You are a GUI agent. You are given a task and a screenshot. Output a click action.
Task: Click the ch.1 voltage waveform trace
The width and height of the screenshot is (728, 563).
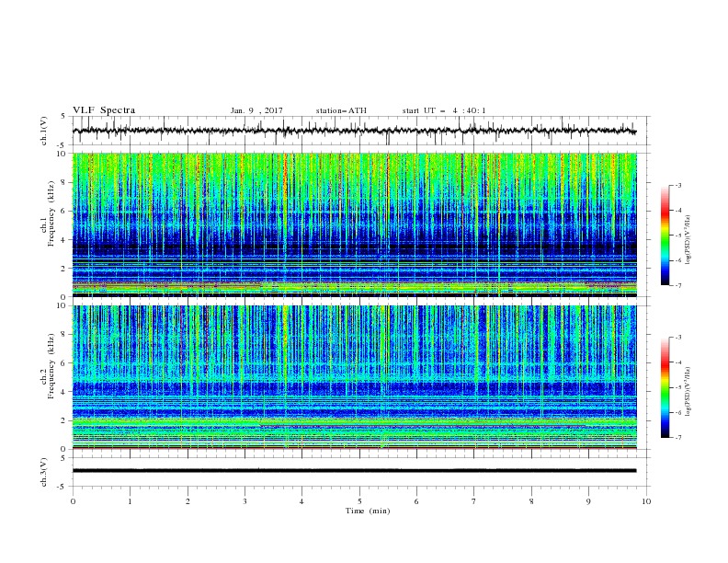354,131
